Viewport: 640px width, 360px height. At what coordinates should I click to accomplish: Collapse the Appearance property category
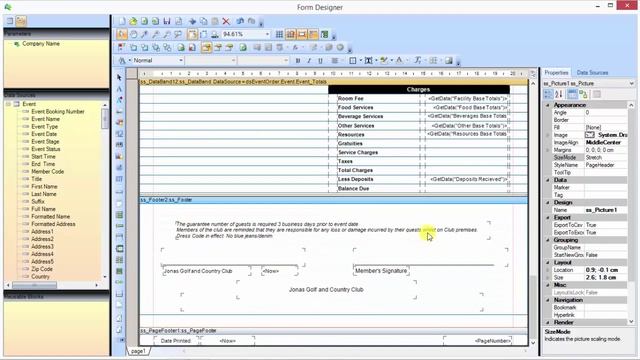[x=548, y=105]
